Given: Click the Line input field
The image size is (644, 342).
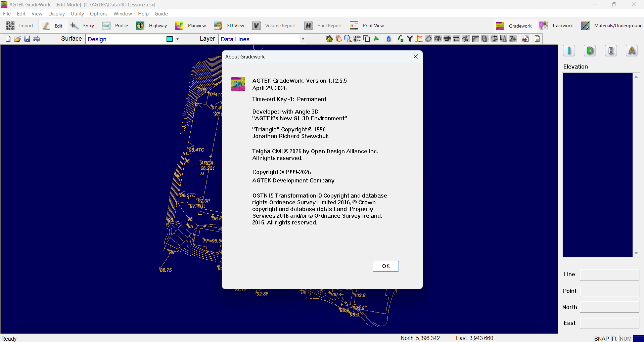Looking at the screenshot, I should click(x=609, y=274).
